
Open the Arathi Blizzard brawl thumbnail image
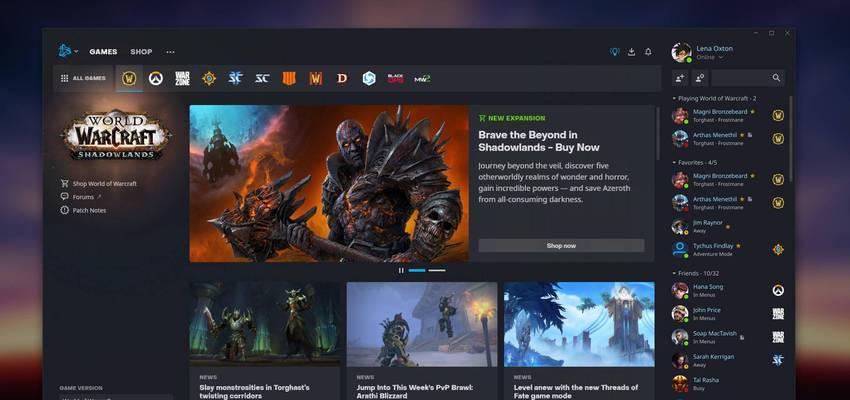point(422,324)
